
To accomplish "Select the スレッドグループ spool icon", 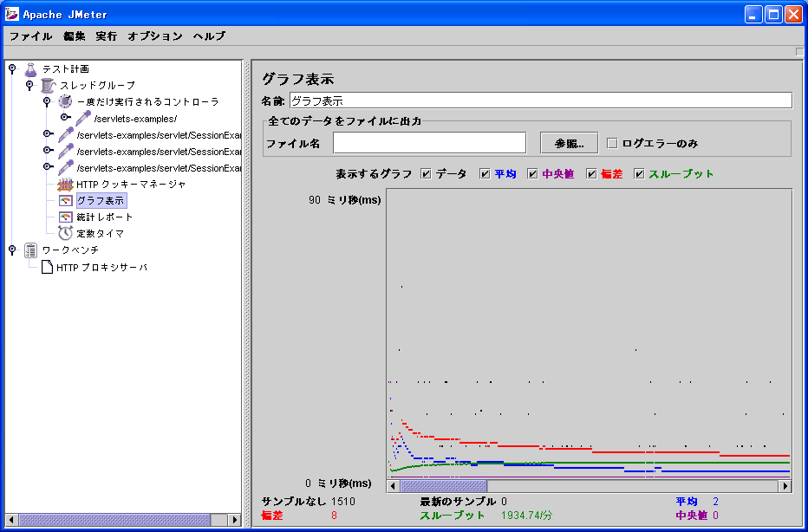I will pyautogui.click(x=48, y=85).
